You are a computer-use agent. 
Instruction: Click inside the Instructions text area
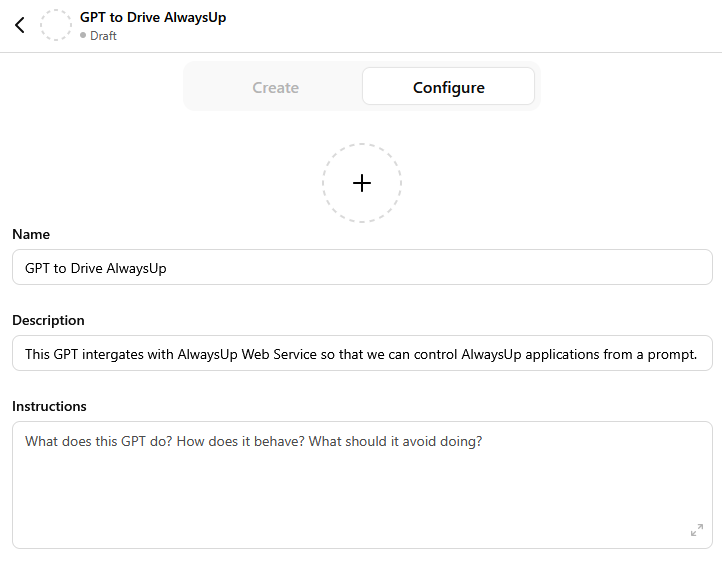tap(362, 485)
